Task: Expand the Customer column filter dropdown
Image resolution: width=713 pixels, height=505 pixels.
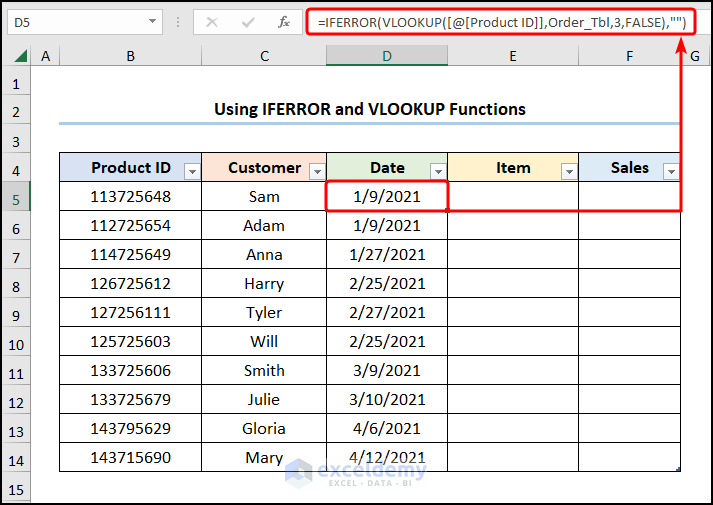Action: (x=317, y=171)
